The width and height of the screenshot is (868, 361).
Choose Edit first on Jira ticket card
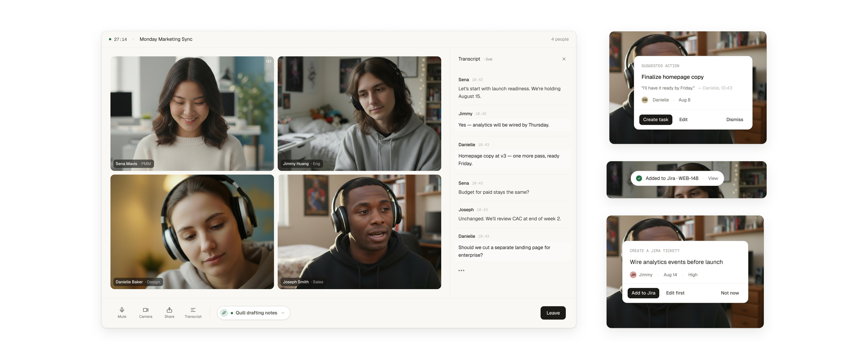click(x=675, y=293)
